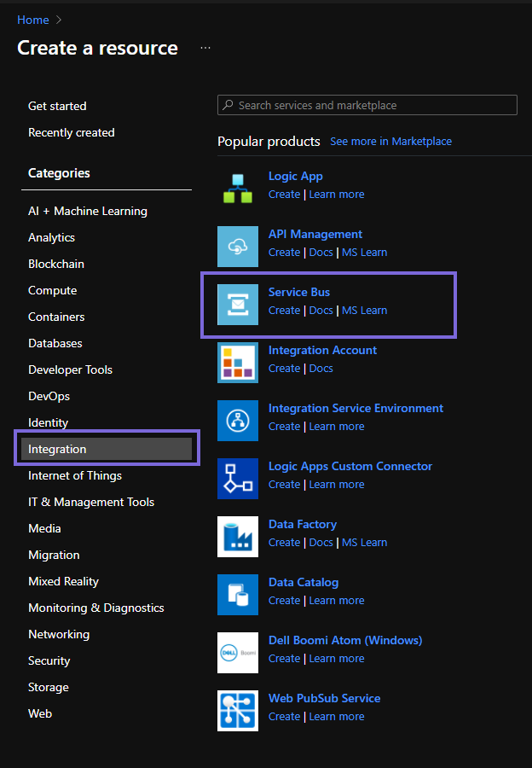The image size is (532, 768).
Task: Select the Mixed Reality category
Action: point(64,581)
